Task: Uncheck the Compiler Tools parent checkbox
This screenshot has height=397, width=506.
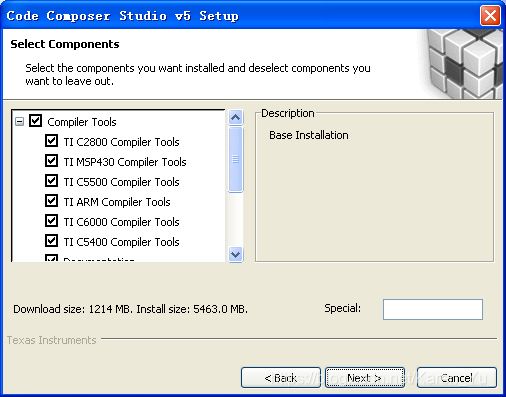Action: pyautogui.click(x=35, y=121)
